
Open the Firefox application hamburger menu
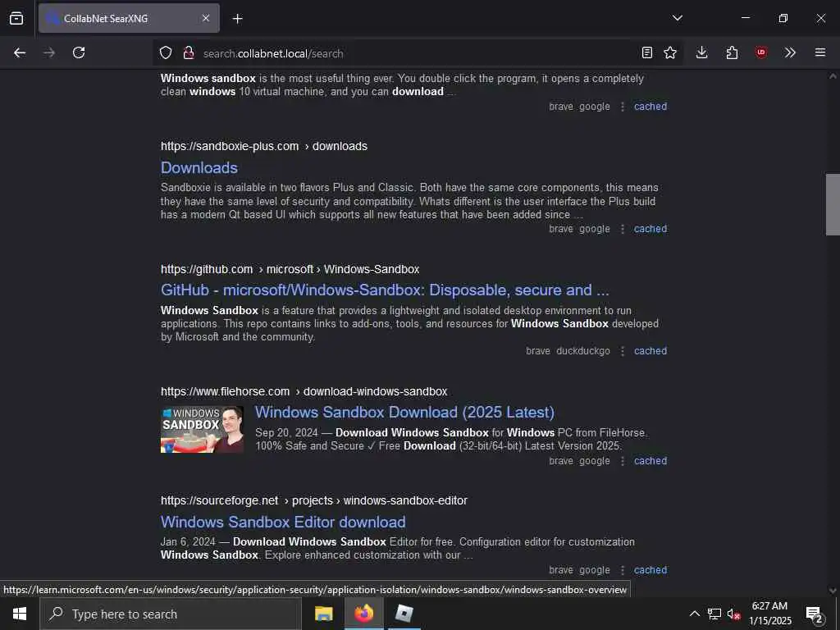(x=820, y=52)
